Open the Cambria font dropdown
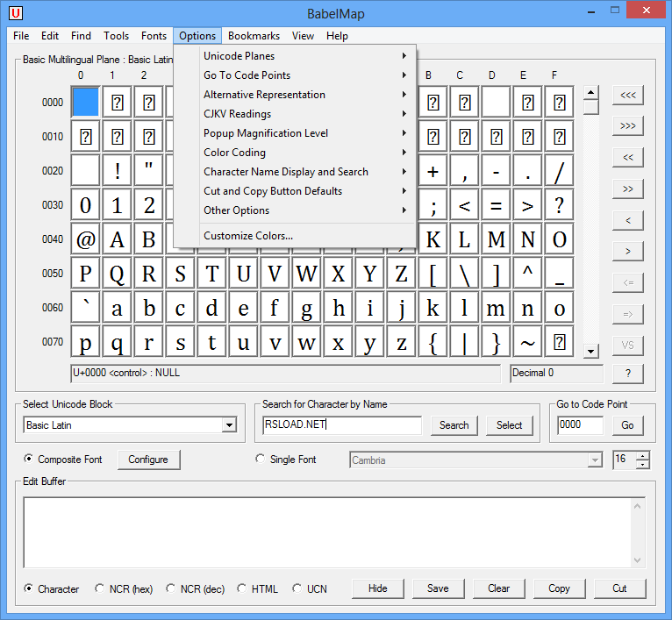 [595, 460]
